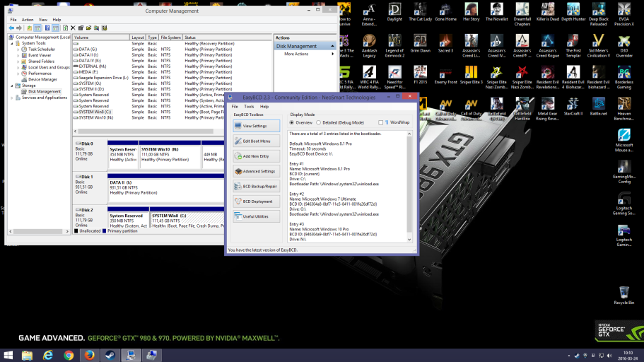Image resolution: width=644 pixels, height=362 pixels.
Task: Open Firefox from the taskbar
Action: (x=89, y=355)
